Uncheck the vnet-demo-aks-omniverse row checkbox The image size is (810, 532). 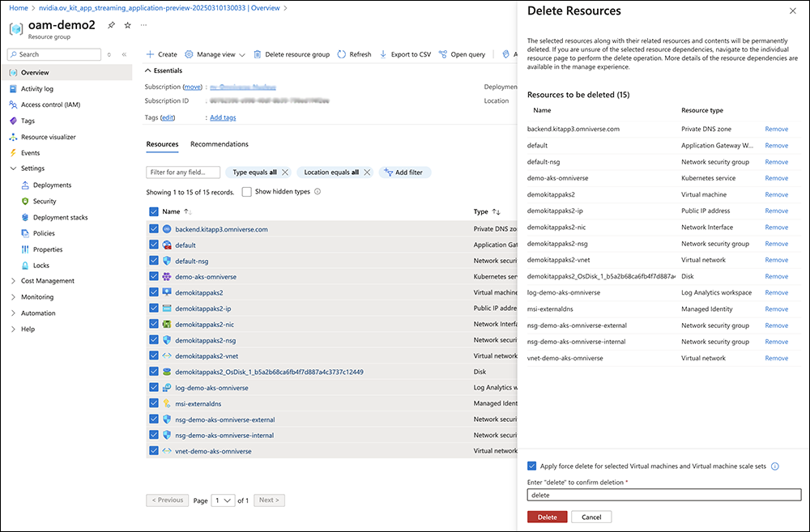coord(153,450)
